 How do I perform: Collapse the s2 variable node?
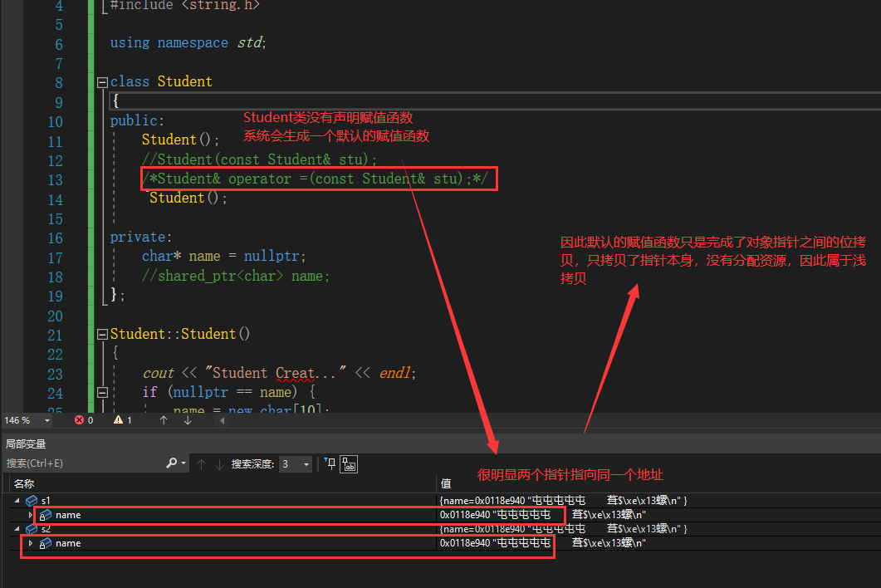[17, 528]
